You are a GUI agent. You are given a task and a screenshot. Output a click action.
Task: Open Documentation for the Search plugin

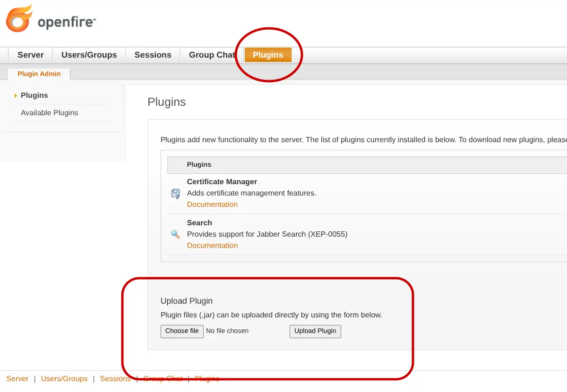212,245
